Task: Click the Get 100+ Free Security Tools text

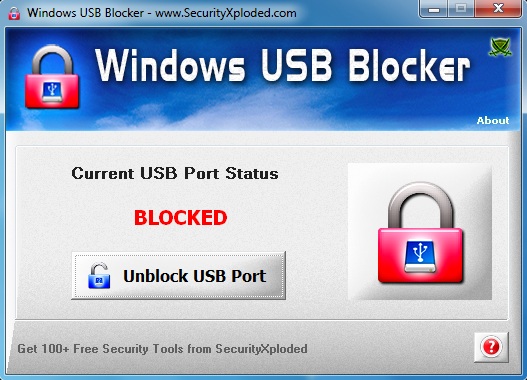Action: [162, 349]
